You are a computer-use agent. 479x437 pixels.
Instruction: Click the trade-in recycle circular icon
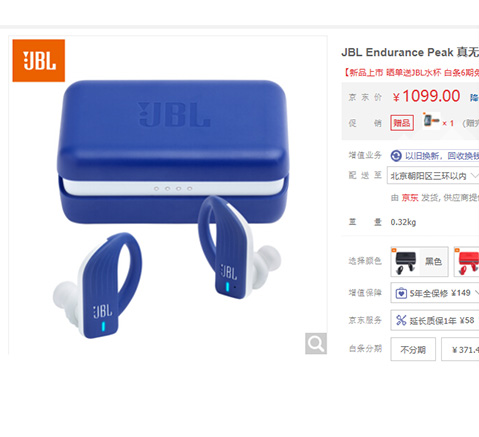coord(396,156)
